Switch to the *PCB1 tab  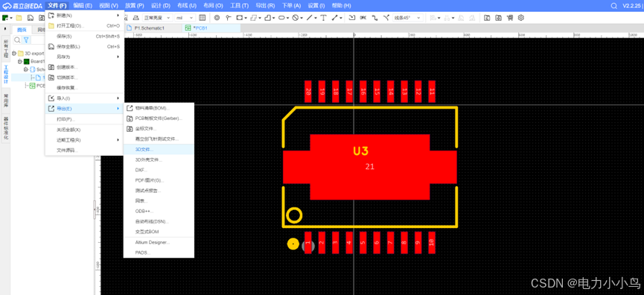tap(211, 28)
